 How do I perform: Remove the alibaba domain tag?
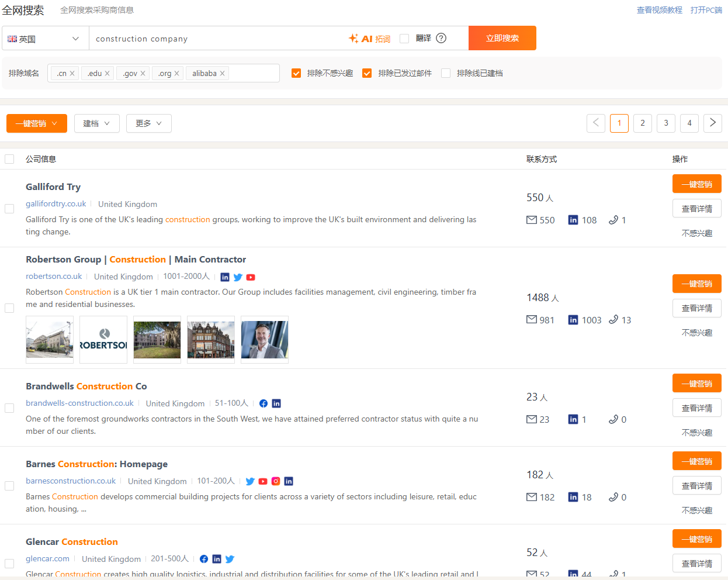coord(222,73)
